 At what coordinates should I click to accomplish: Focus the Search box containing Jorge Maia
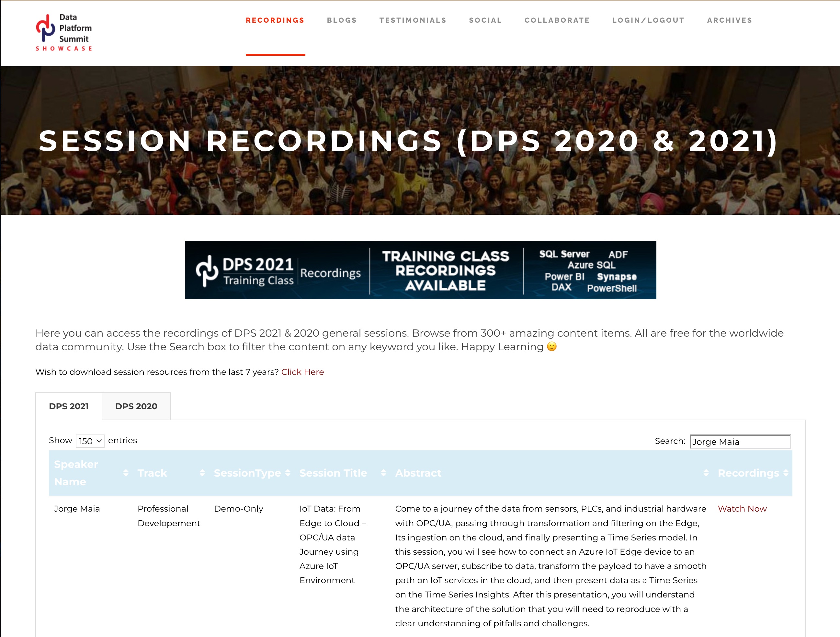[740, 442]
